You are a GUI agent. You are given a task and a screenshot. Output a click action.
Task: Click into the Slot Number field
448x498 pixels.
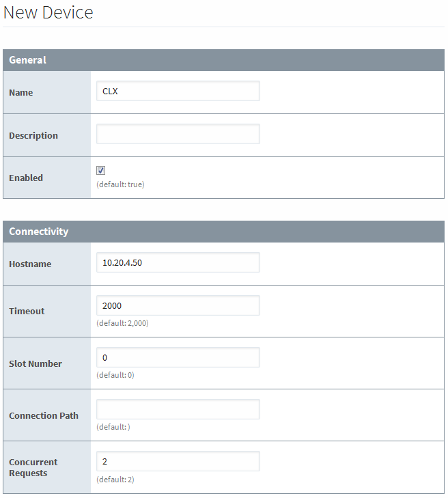pyautogui.click(x=178, y=357)
